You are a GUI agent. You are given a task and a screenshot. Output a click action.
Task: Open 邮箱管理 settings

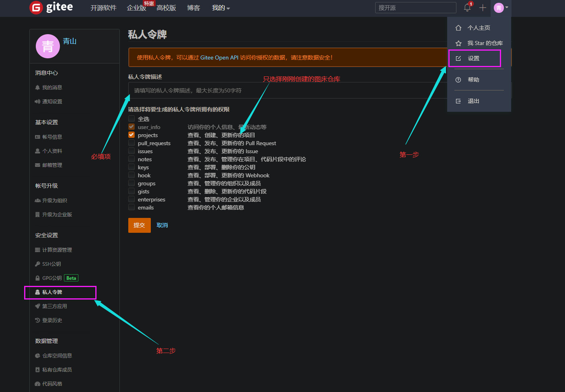coord(53,165)
